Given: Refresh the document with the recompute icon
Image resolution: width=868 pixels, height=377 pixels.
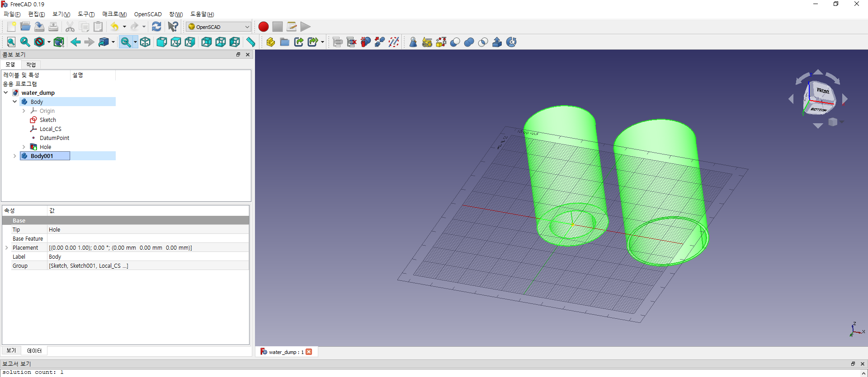Looking at the screenshot, I should coord(156,27).
